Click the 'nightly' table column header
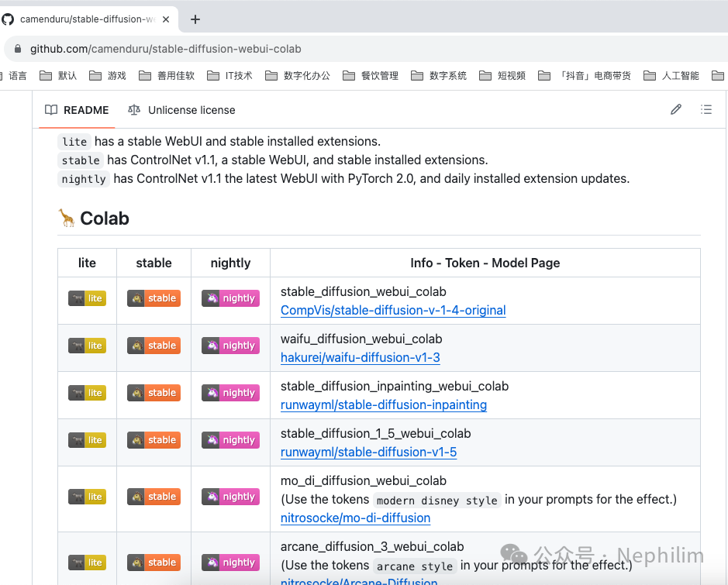The height and width of the screenshot is (585, 728). (230, 263)
